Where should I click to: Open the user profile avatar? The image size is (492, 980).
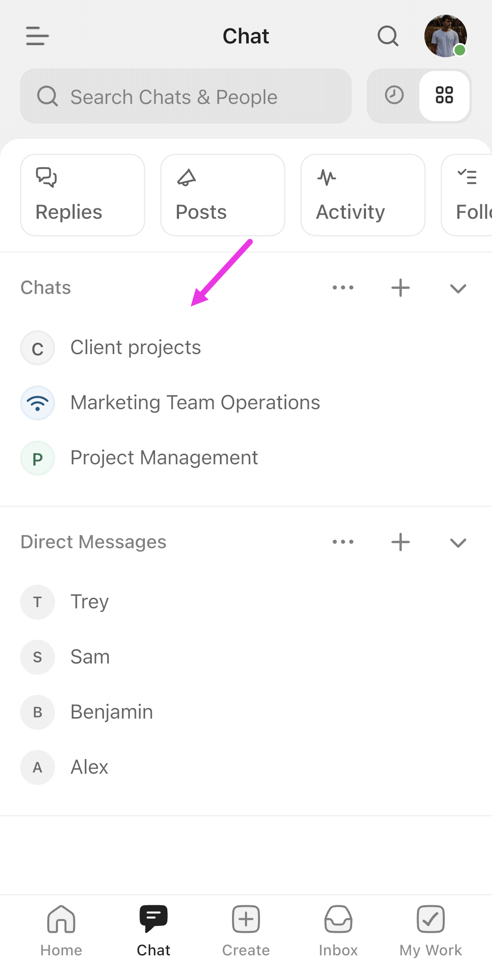(445, 36)
